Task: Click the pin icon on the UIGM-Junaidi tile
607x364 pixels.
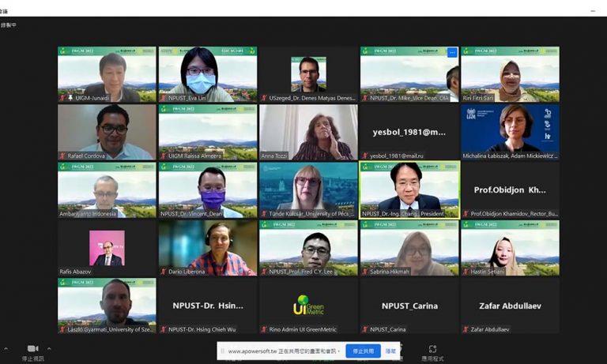Action: click(x=70, y=98)
